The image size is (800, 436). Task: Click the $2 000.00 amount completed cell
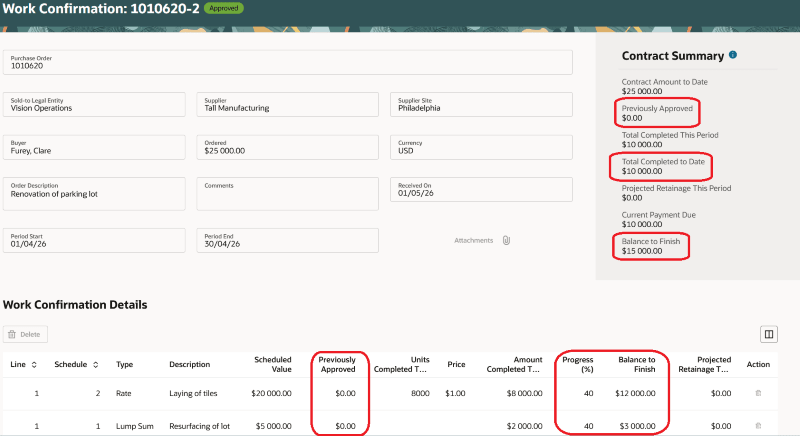point(524,426)
